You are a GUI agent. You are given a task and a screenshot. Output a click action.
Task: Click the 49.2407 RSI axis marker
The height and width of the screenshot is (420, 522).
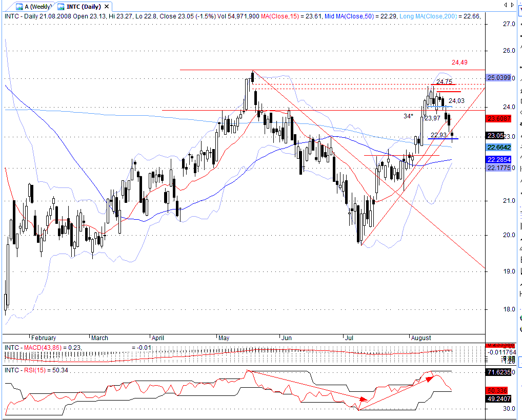coord(498,398)
